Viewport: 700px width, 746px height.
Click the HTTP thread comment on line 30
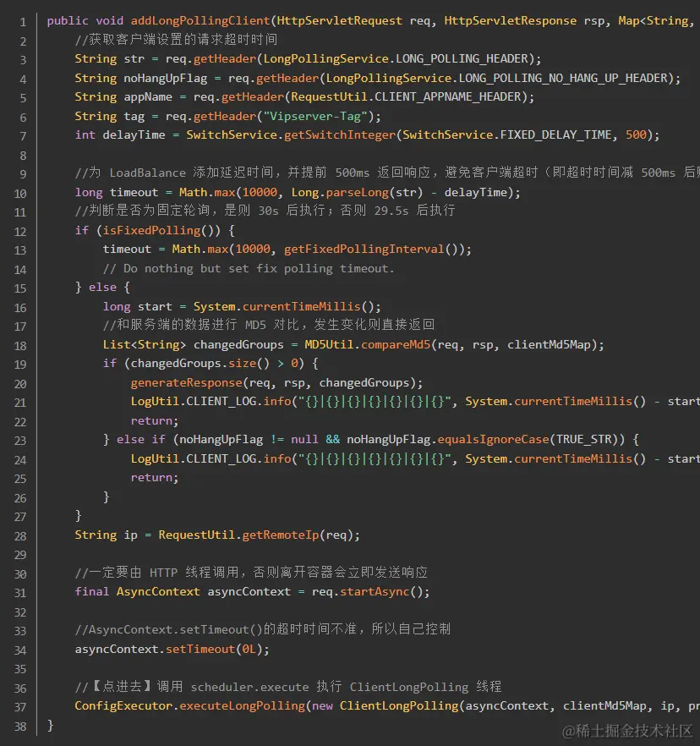[251, 573]
